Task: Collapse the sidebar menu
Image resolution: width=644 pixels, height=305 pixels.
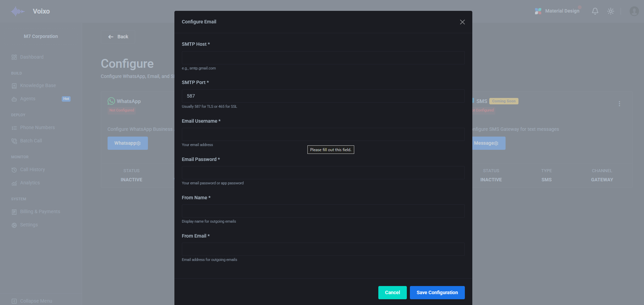Action: [14, 301]
